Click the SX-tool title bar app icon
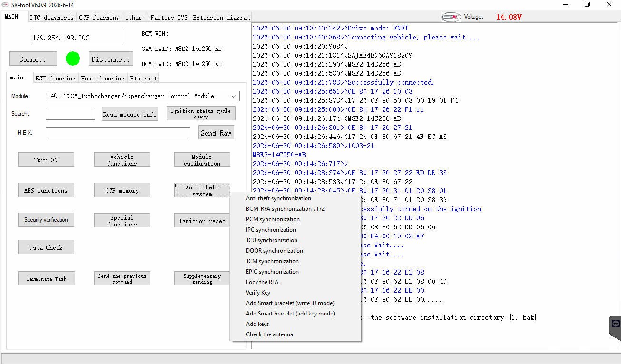This screenshot has width=621, height=364. 5,5
